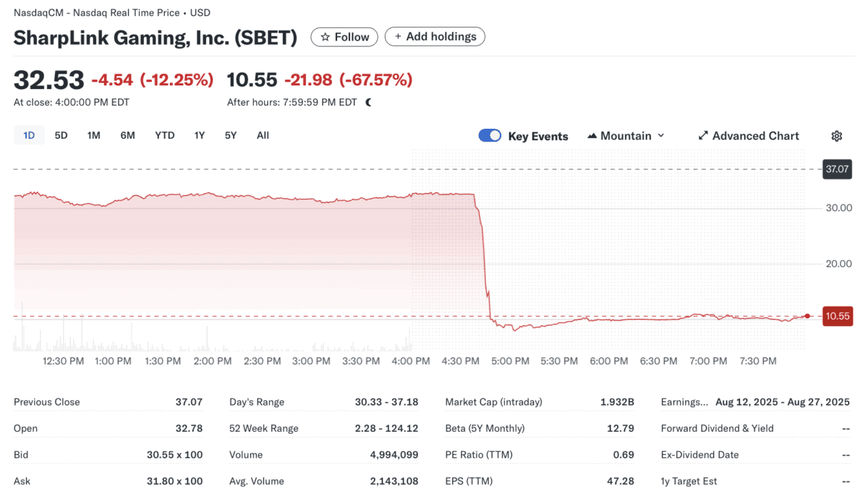Open the Advanced Chart link
This screenshot has width=868, height=499.
tap(749, 136)
